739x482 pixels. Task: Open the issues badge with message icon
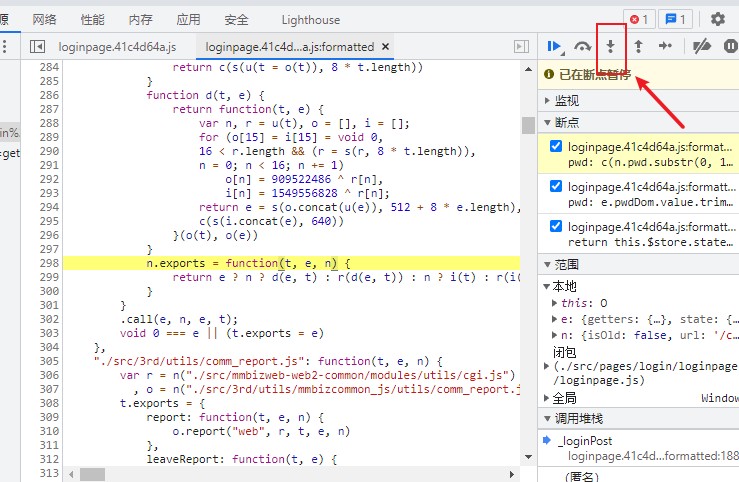[675, 19]
